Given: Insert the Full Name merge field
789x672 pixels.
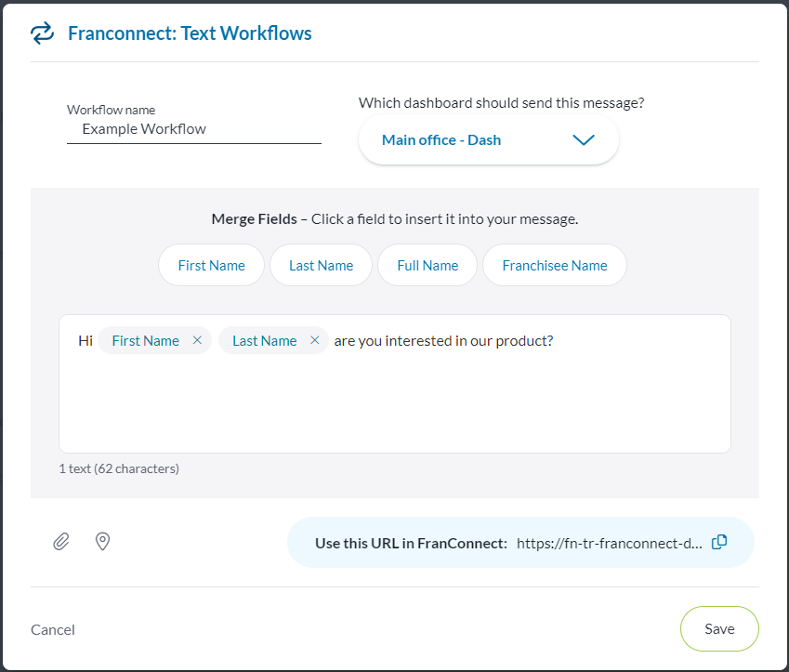Looking at the screenshot, I should point(427,266).
